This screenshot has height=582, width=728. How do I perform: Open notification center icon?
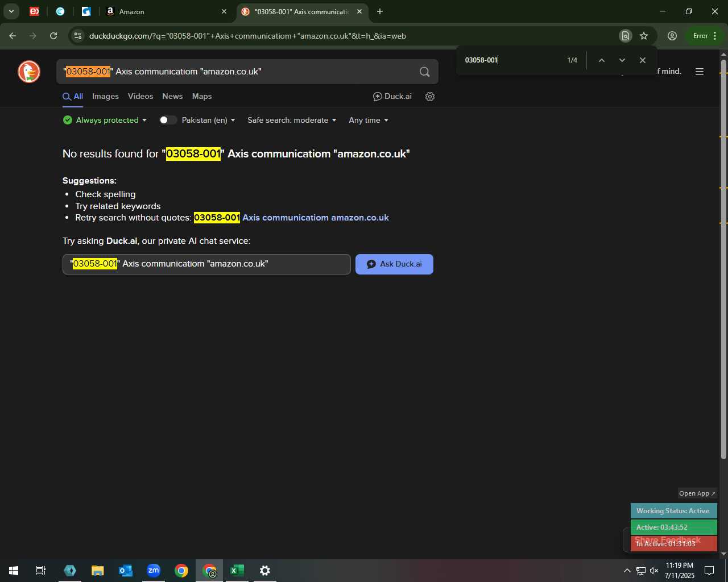coord(709,571)
